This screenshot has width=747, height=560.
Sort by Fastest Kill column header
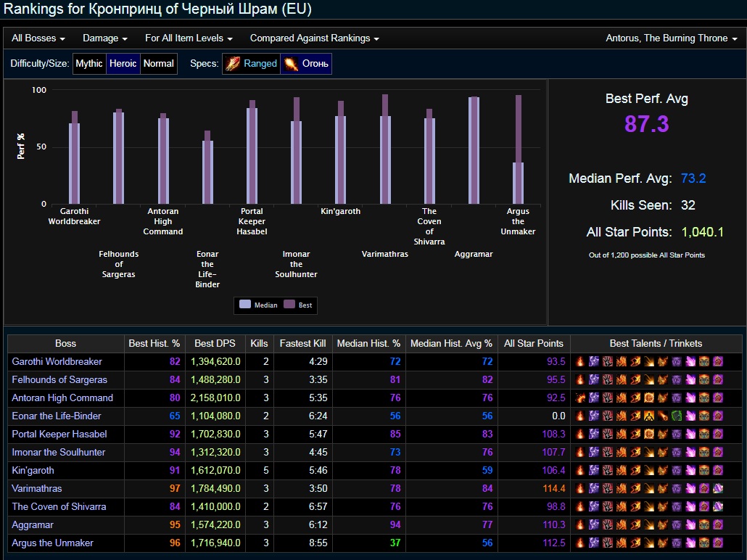click(x=302, y=343)
